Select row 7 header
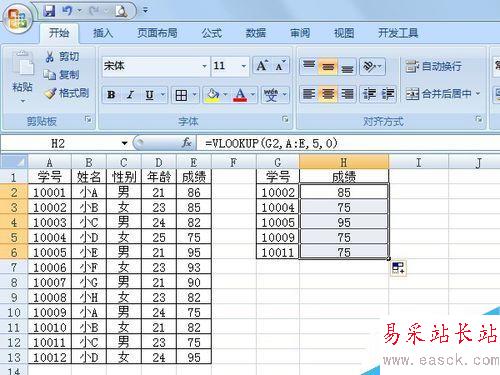500x375 pixels. (14, 267)
